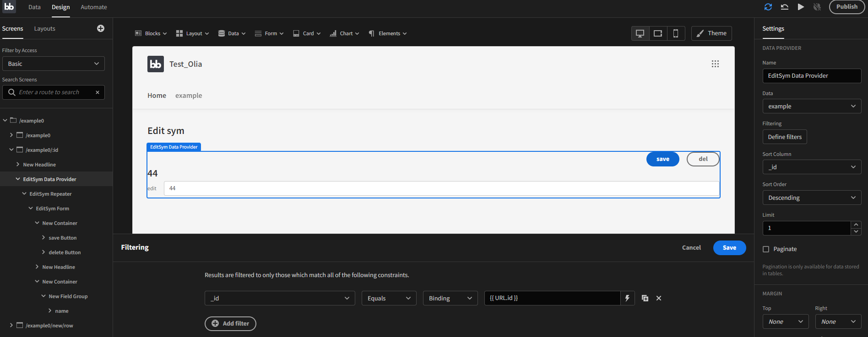
Task: Open the app grid menu icon in preview
Action: point(715,64)
